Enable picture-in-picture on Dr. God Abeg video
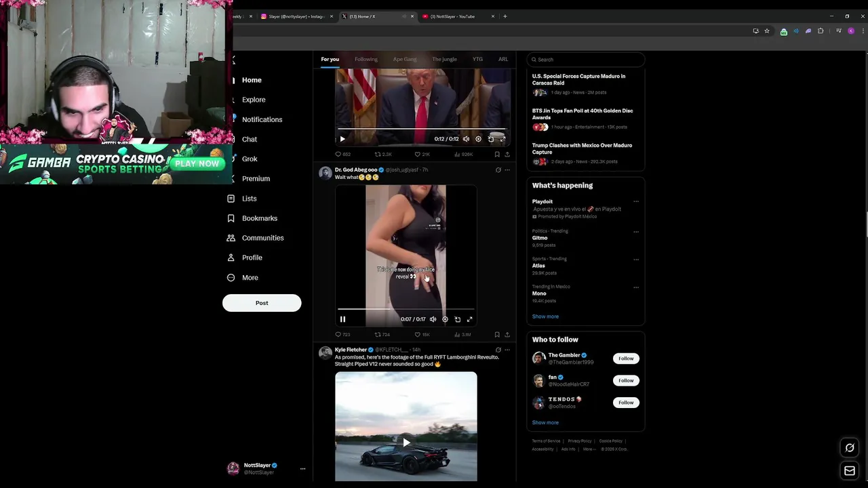Screen dimensions: 868x488 click(x=457, y=319)
